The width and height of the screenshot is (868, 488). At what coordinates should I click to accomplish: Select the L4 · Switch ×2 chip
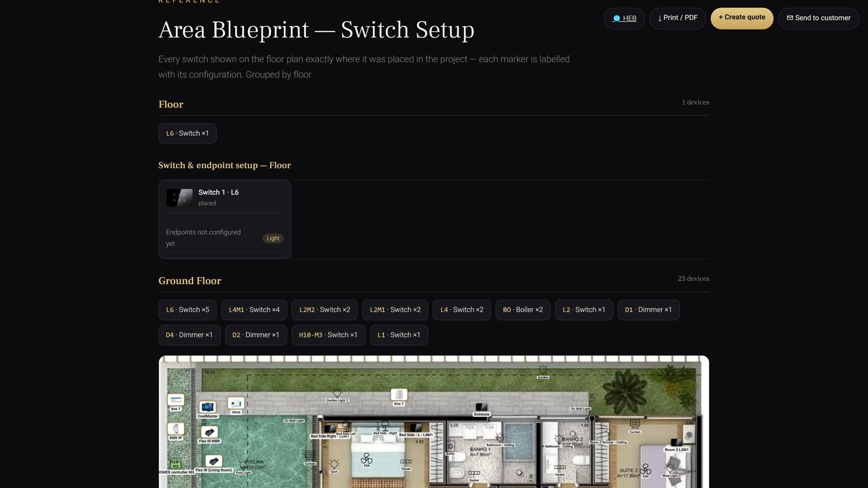pyautogui.click(x=462, y=310)
